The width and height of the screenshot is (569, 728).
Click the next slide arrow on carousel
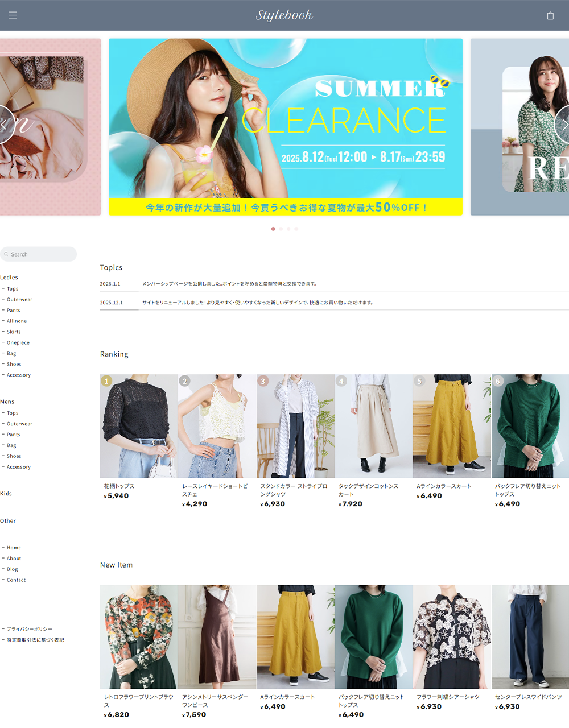click(x=563, y=124)
